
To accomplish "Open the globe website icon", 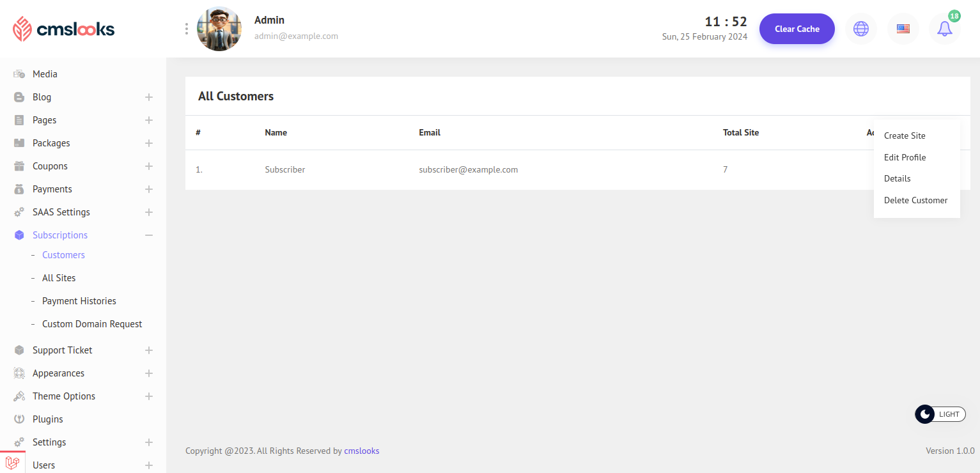I will (x=861, y=29).
